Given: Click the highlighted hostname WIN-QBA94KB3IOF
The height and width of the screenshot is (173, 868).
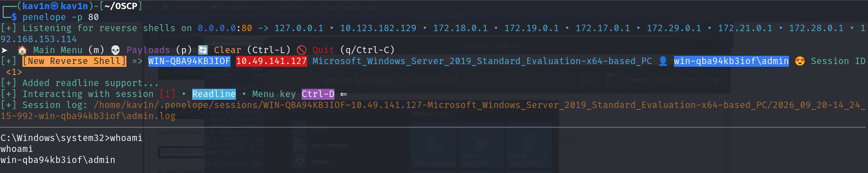Looking at the screenshot, I should pos(189,61).
